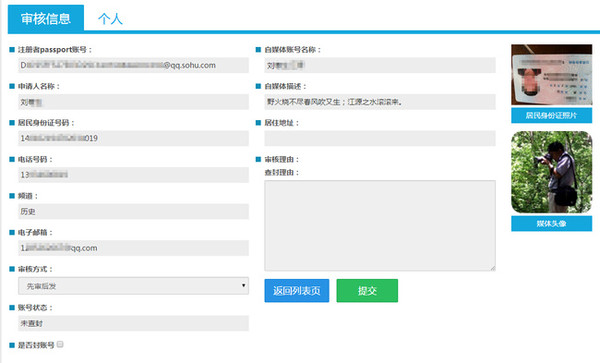The width and height of the screenshot is (600, 363).
Task: Click the 媒体头像 button
Action: click(551, 223)
